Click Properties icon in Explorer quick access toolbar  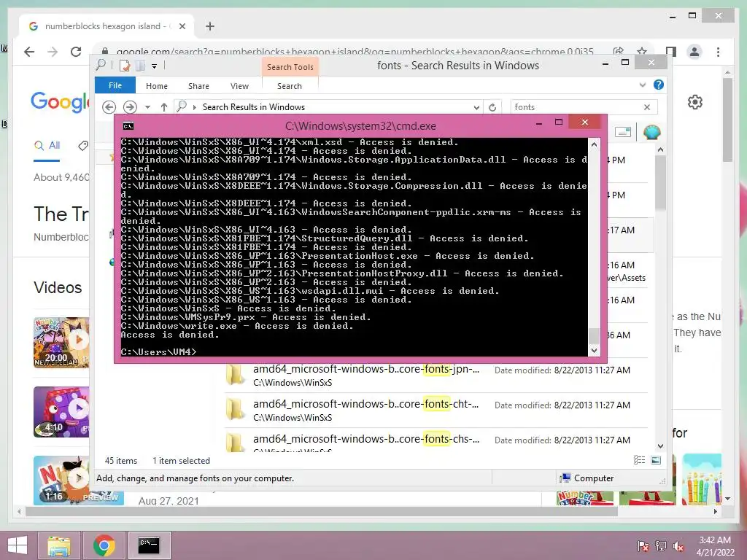(125, 66)
